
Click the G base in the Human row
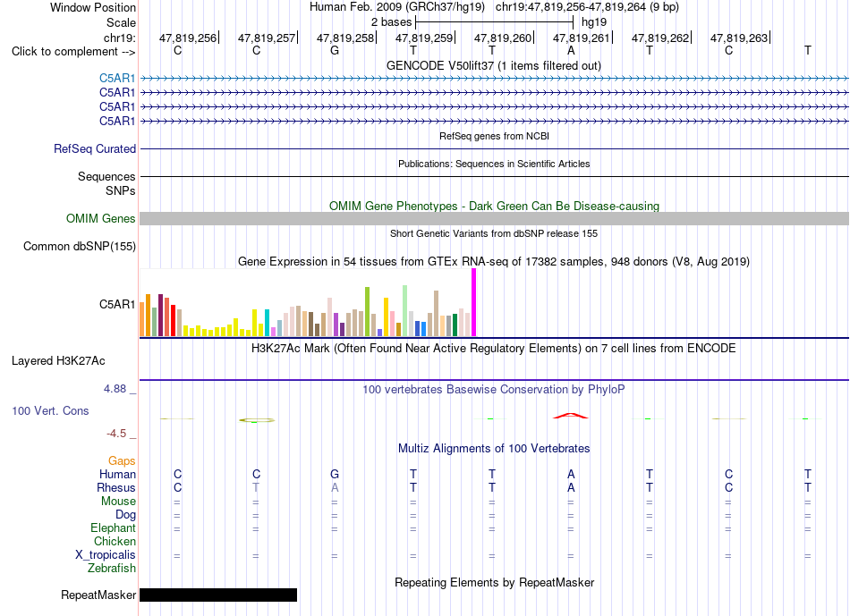pos(335,474)
